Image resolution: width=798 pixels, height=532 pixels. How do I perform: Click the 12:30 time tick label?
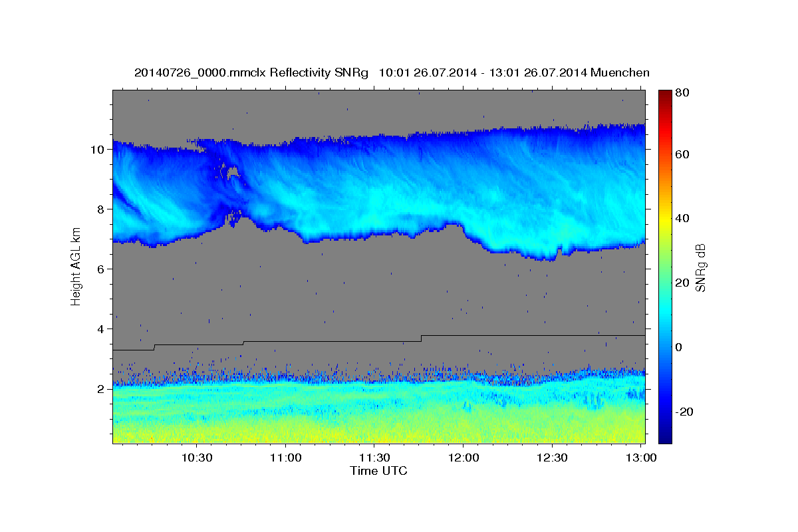(x=553, y=458)
